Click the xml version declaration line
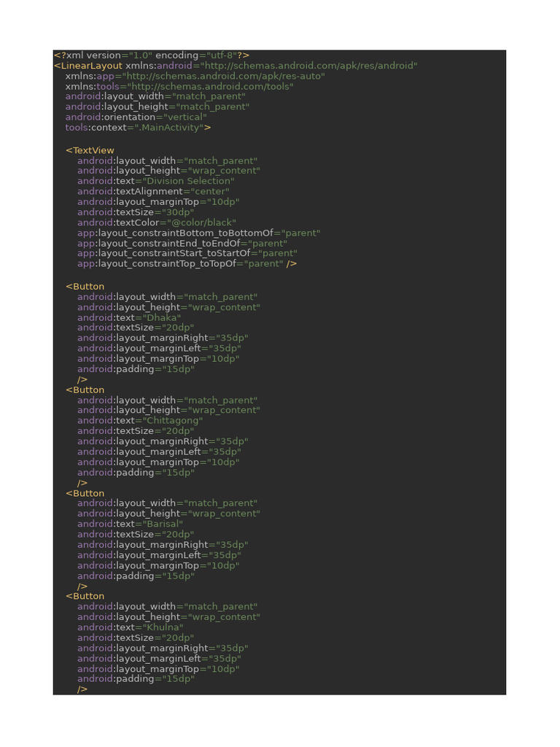 click(152, 55)
